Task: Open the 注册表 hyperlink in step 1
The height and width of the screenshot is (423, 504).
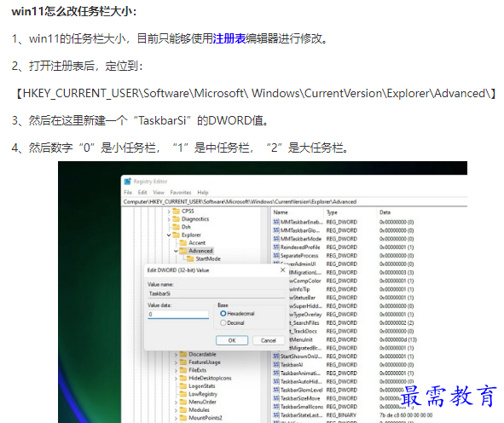Action: tap(229, 38)
